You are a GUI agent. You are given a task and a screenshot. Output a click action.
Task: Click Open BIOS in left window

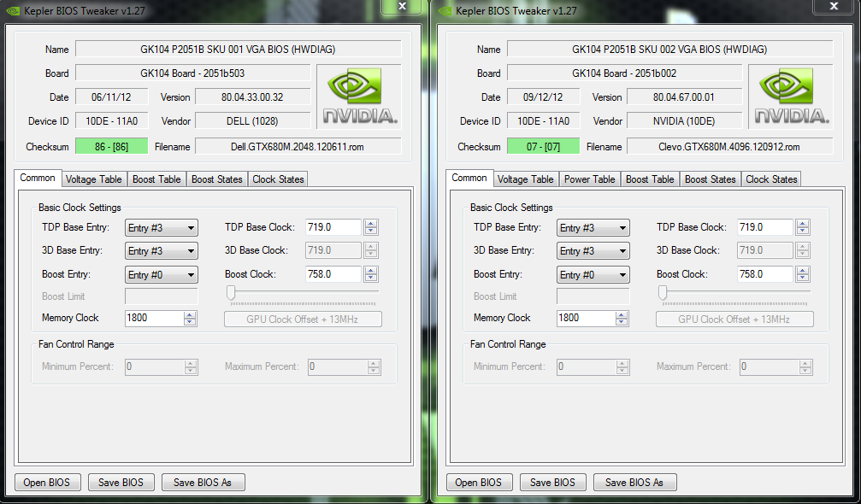[x=47, y=483]
